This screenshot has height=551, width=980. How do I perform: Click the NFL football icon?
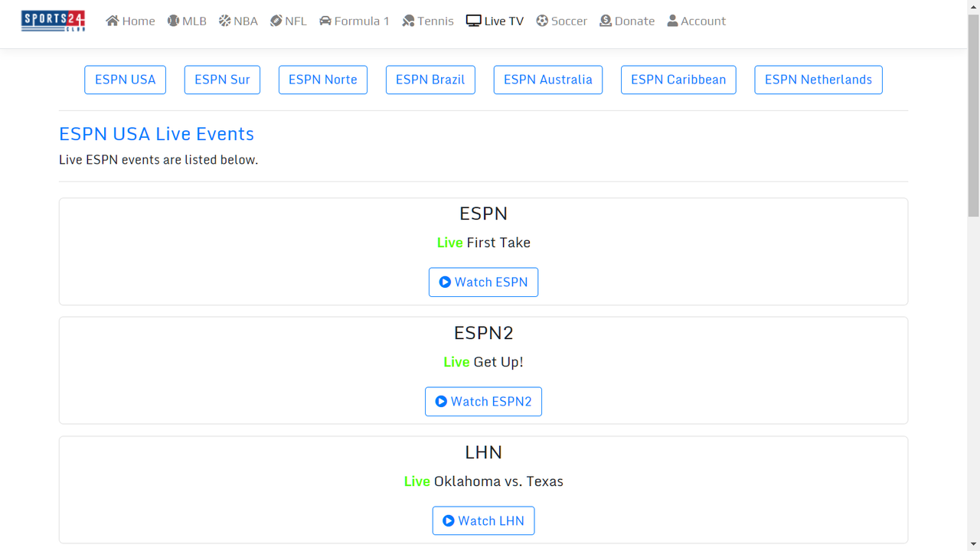point(276,21)
